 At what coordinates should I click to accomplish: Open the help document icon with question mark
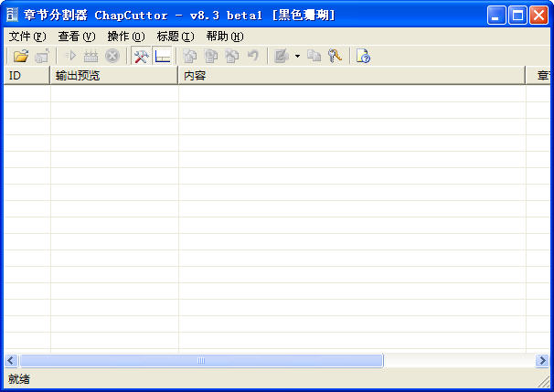363,56
